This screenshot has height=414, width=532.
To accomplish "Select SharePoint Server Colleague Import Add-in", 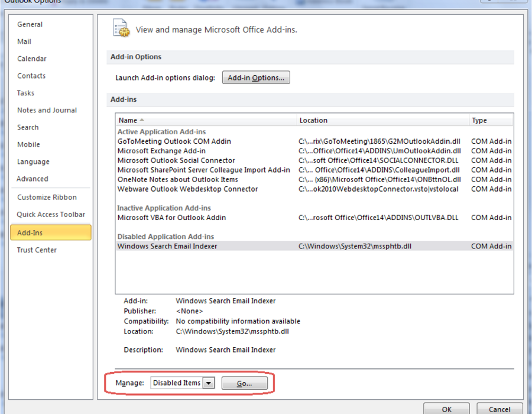I will click(x=314, y=170).
